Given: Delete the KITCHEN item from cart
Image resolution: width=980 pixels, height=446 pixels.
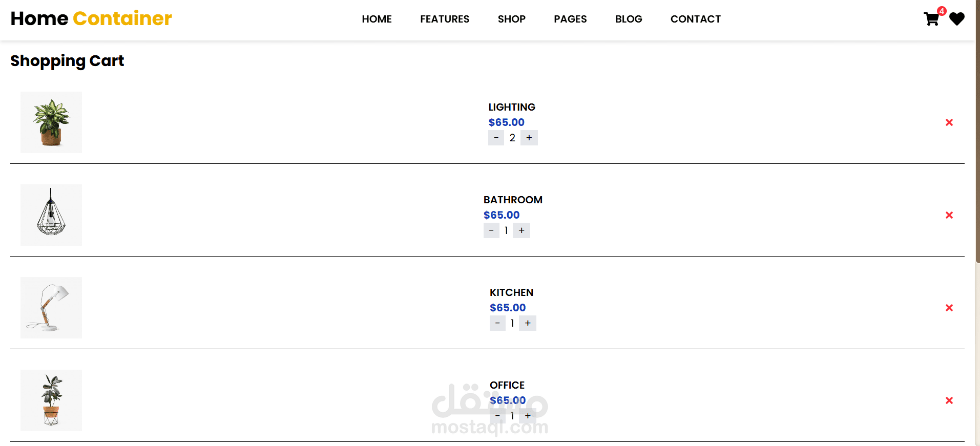Looking at the screenshot, I should pyautogui.click(x=949, y=308).
